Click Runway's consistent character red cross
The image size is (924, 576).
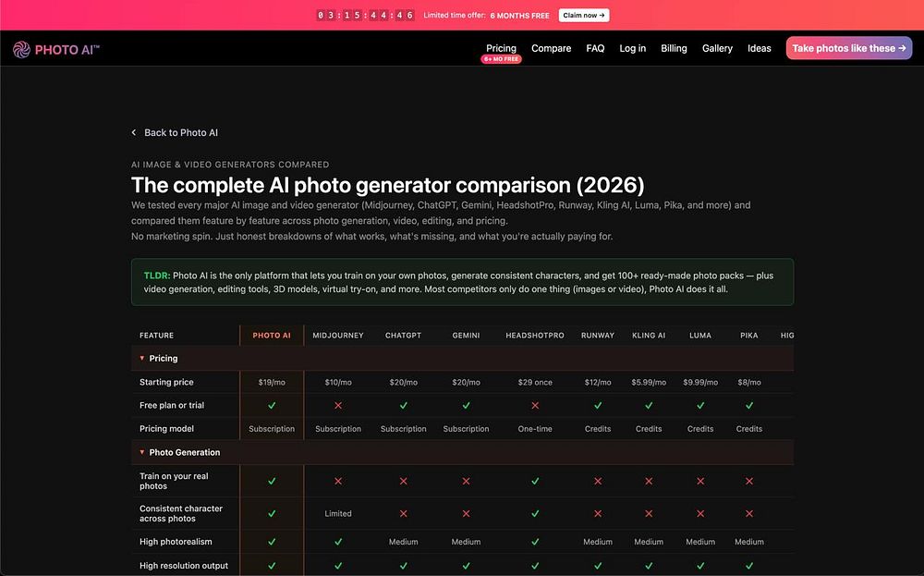pos(598,513)
